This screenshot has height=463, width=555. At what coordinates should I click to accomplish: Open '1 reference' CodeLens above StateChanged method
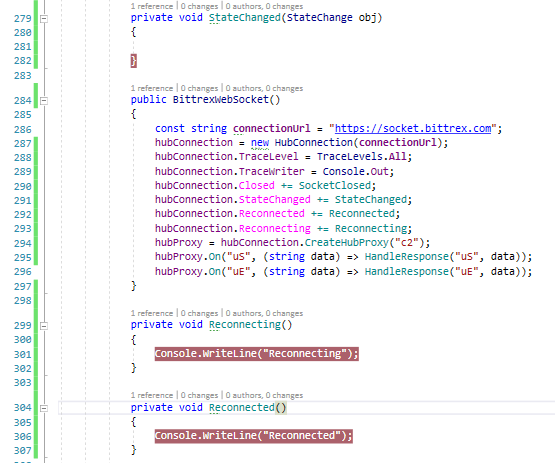(151, 6)
